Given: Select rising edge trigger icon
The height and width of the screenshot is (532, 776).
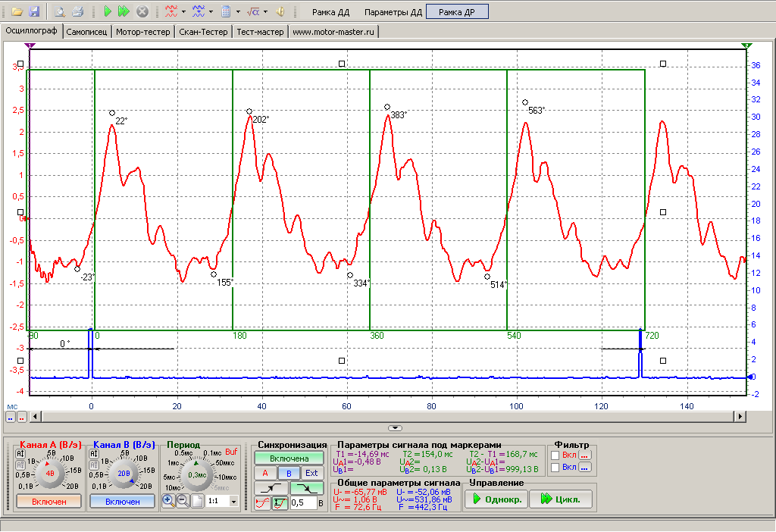Looking at the screenshot, I should tap(271, 488).
